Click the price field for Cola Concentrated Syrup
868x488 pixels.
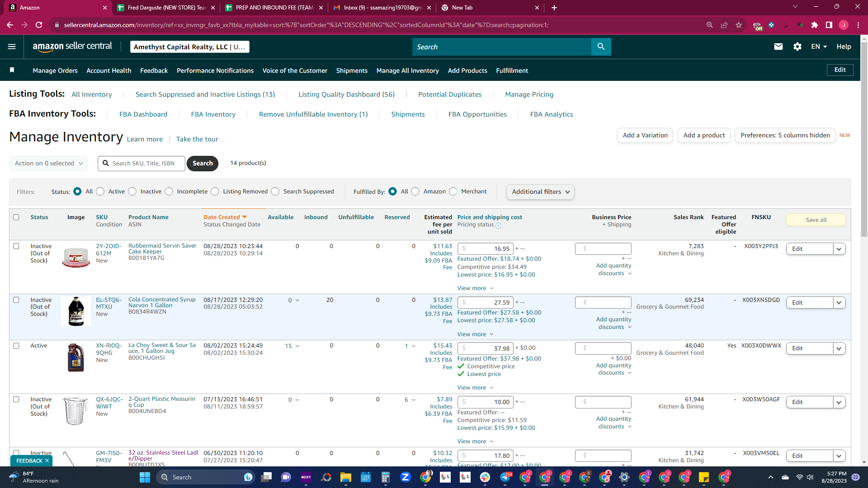[485, 303]
